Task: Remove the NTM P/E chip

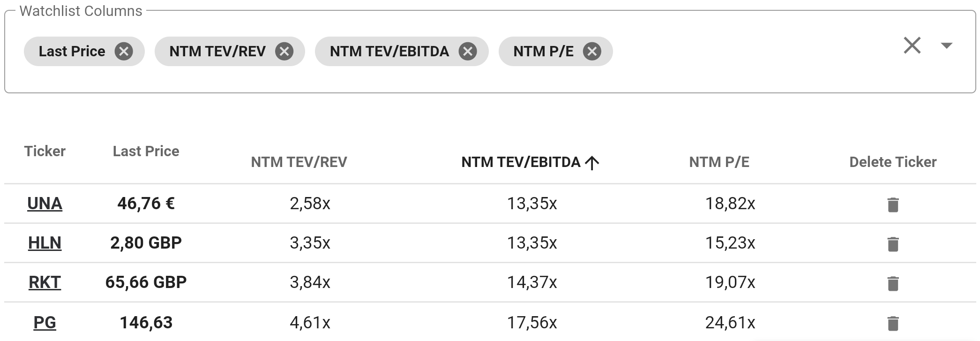Action: click(x=592, y=51)
